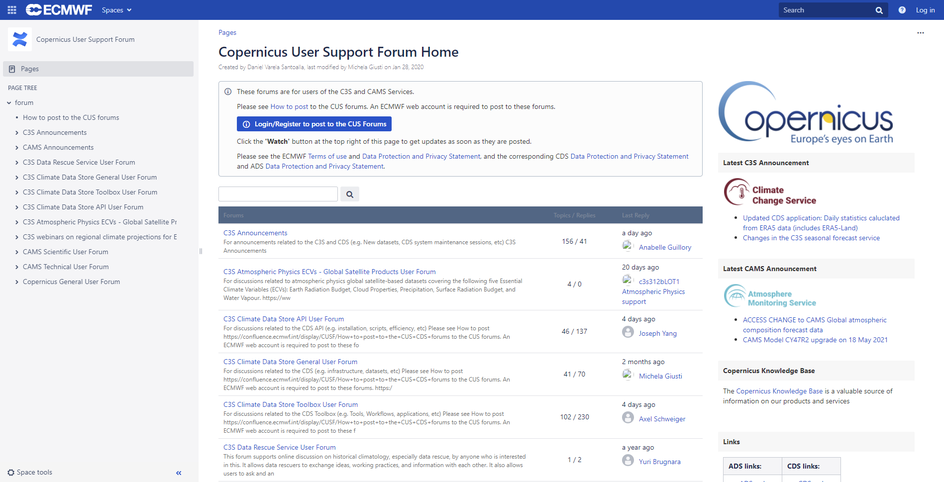
Task: Click Axel Schweiger avatar icon
Action: tap(628, 418)
